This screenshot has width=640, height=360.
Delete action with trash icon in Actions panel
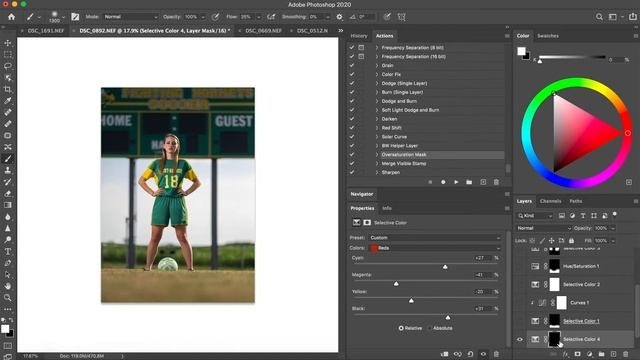496,182
